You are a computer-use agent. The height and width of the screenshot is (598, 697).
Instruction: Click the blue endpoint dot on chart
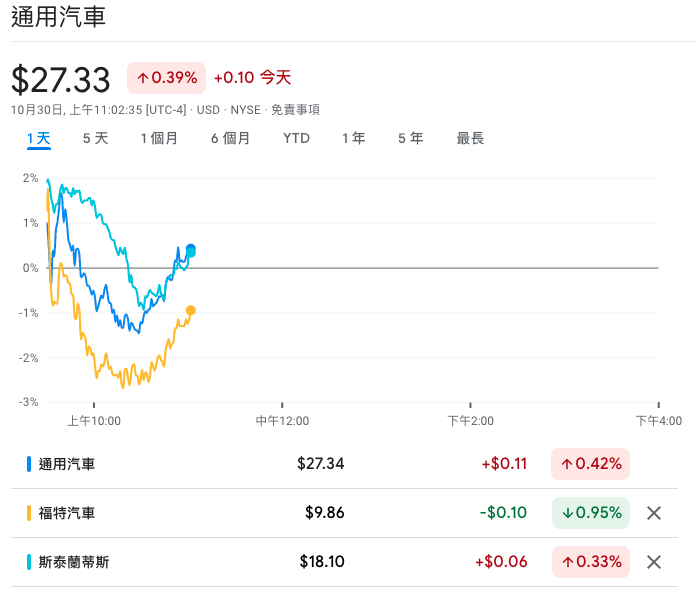point(191,248)
